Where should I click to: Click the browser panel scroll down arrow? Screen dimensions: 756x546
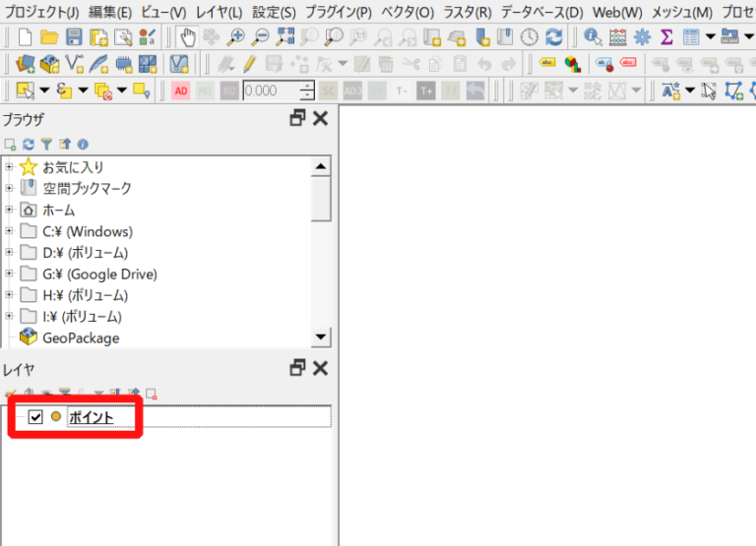(321, 337)
